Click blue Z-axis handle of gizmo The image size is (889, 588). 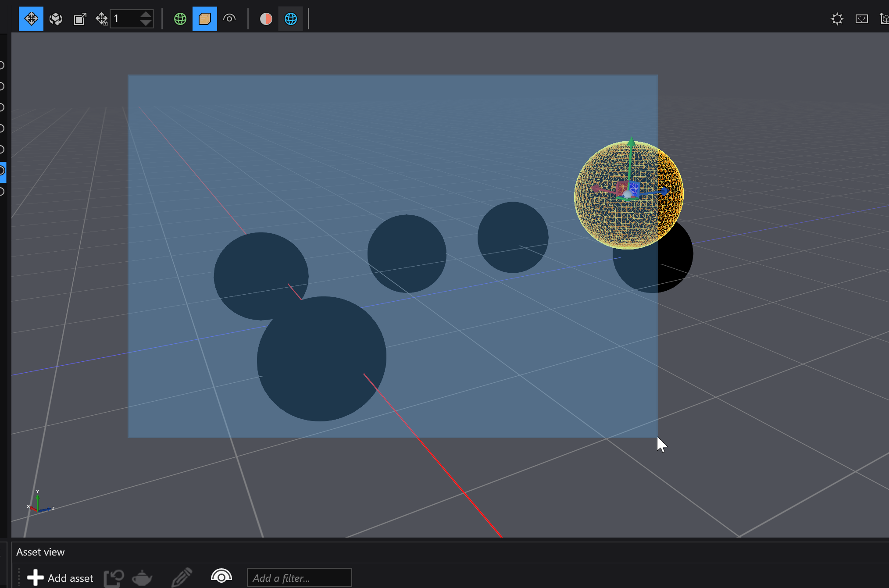coord(664,191)
